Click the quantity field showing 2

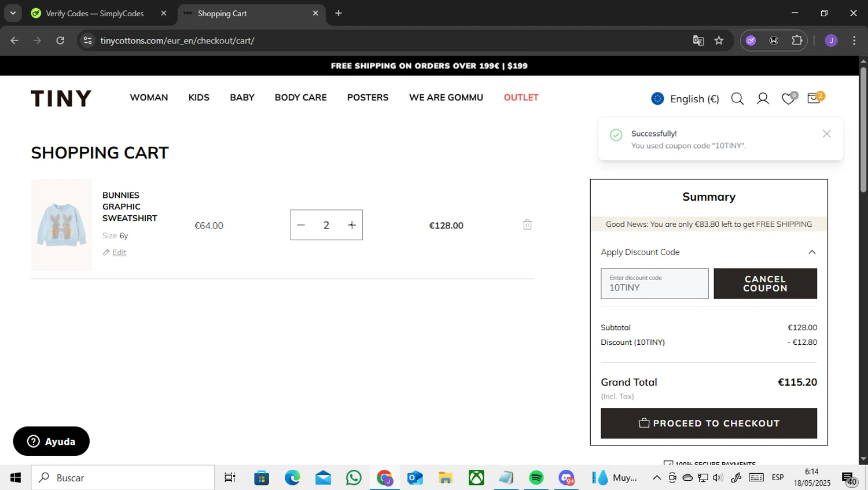click(x=326, y=225)
